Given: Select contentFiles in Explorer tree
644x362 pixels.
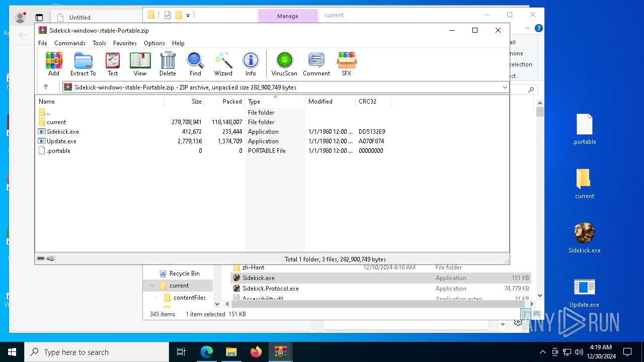Looking at the screenshot, I should pos(189,298).
